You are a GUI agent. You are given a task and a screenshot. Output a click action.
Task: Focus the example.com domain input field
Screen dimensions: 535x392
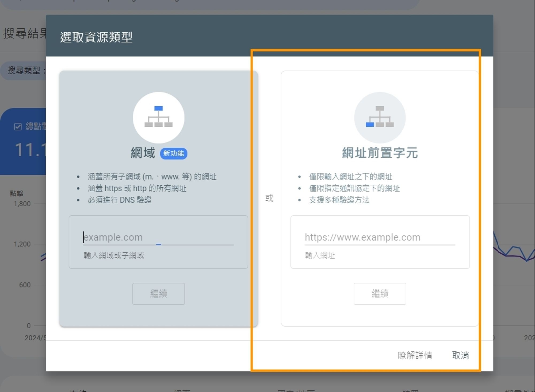(x=159, y=237)
